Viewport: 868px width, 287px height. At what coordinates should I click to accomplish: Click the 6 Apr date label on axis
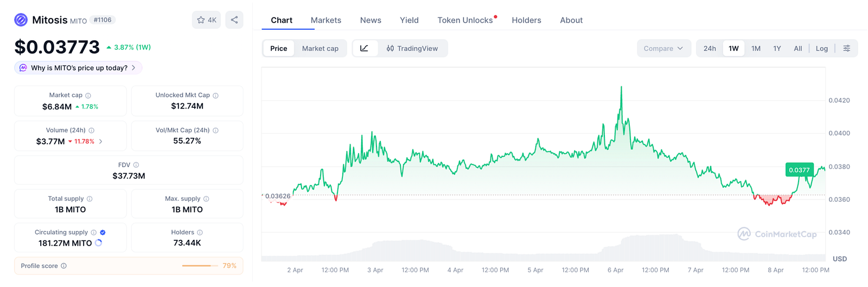615,270
